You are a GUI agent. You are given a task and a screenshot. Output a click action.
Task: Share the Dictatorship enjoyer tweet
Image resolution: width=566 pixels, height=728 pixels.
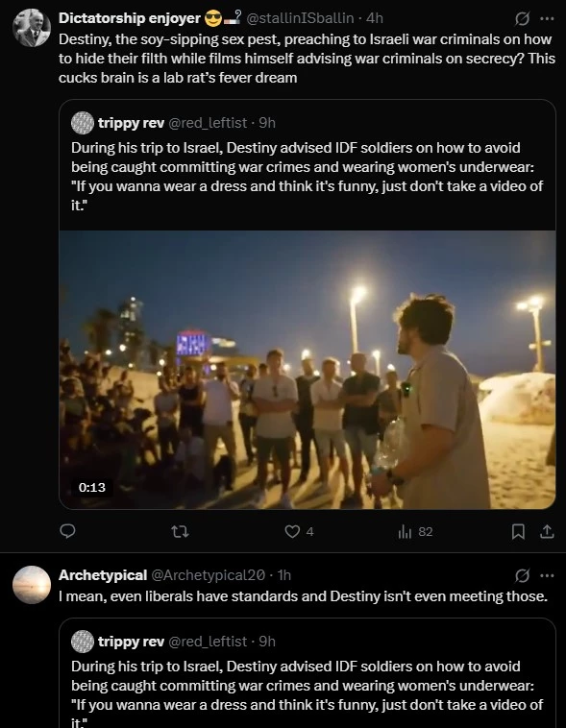(547, 531)
